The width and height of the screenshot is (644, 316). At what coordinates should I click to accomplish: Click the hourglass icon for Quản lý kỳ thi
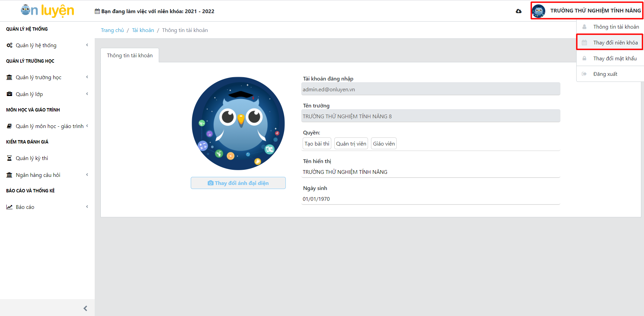coord(9,158)
